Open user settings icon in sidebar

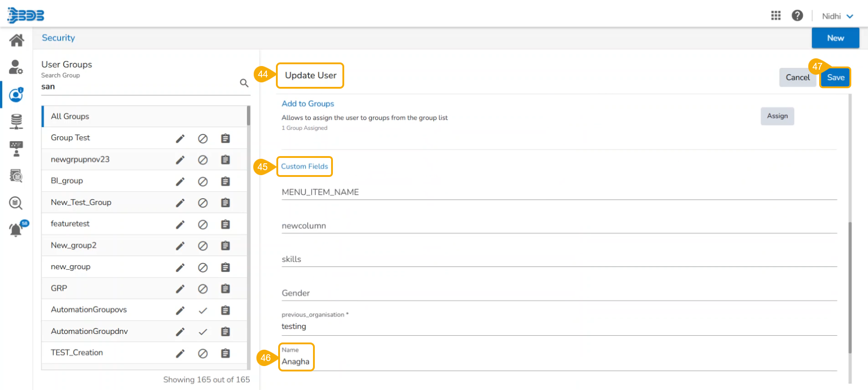point(16,67)
